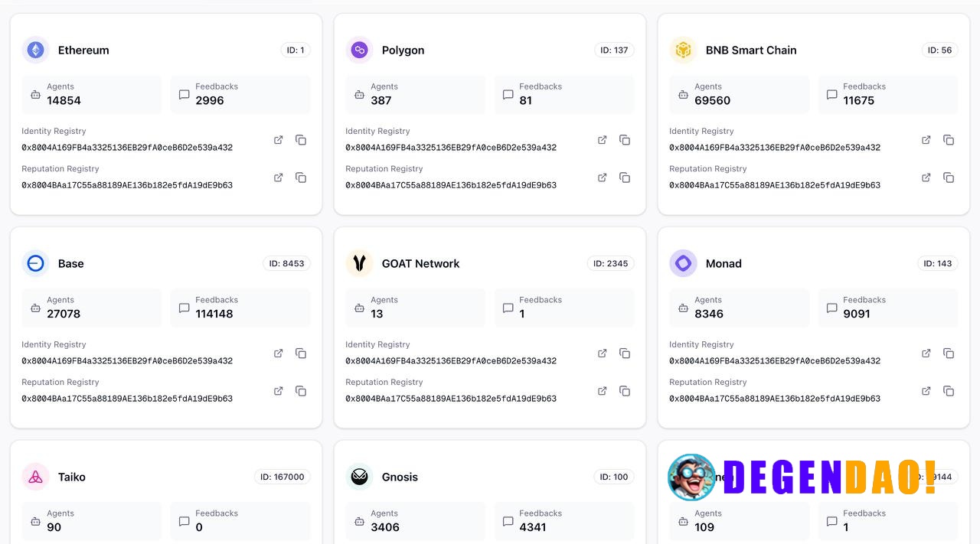Click the Gnosis owl logo
The width and height of the screenshot is (980, 544).
358,477
